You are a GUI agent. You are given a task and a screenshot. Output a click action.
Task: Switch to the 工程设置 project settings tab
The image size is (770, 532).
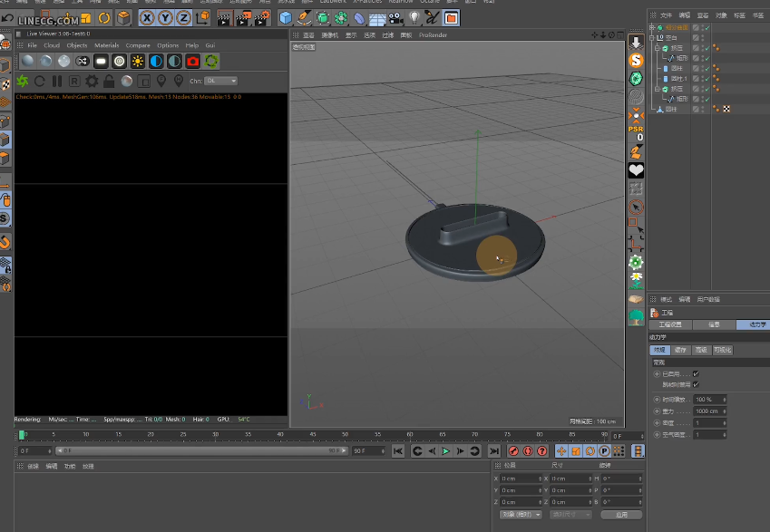coord(670,324)
